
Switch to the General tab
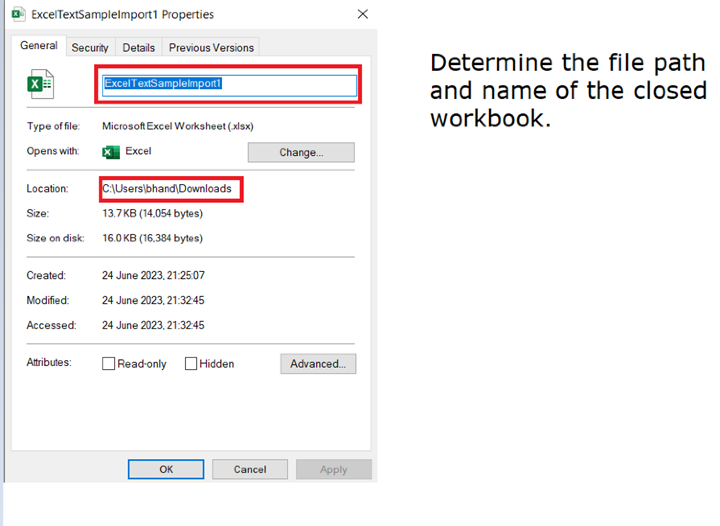tap(39, 46)
